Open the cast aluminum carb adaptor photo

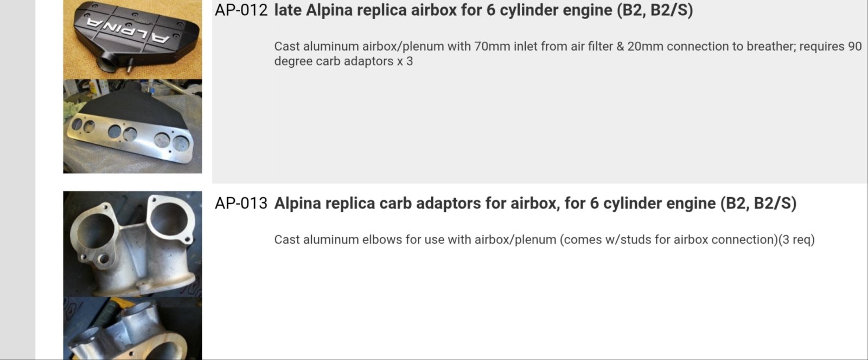pos(132,243)
